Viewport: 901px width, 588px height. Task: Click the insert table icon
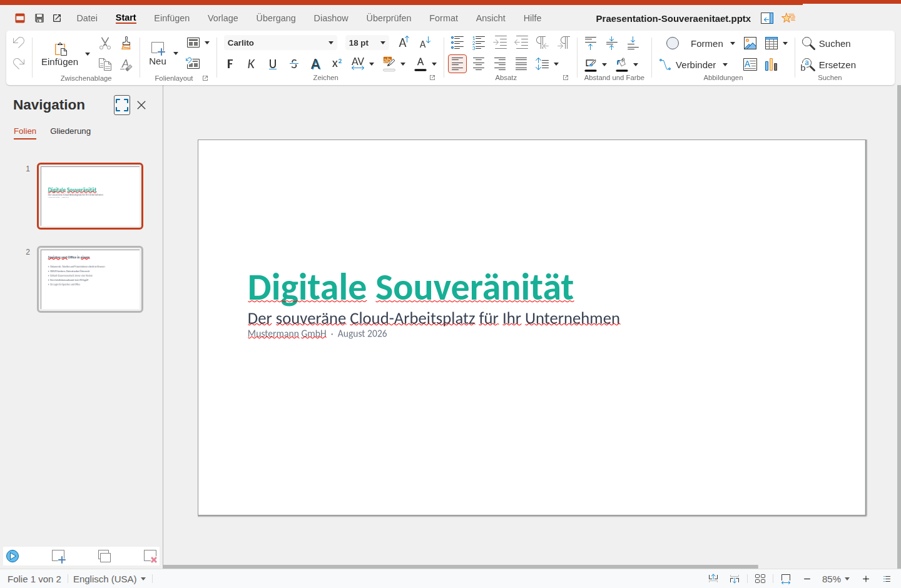pyautogui.click(x=771, y=43)
